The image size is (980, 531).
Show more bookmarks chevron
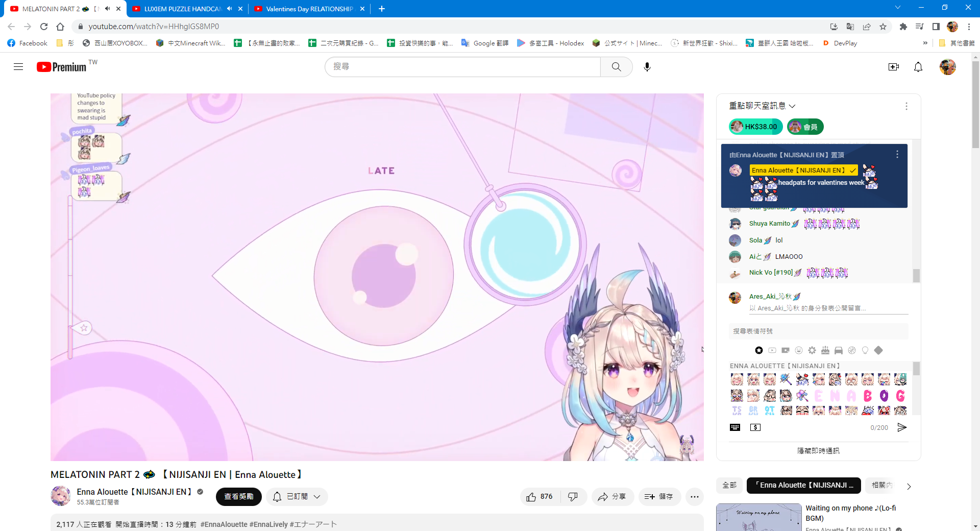[x=925, y=43]
